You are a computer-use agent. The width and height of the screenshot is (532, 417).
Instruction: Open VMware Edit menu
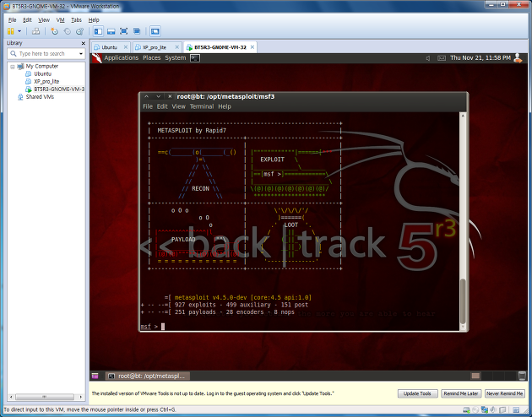click(27, 20)
